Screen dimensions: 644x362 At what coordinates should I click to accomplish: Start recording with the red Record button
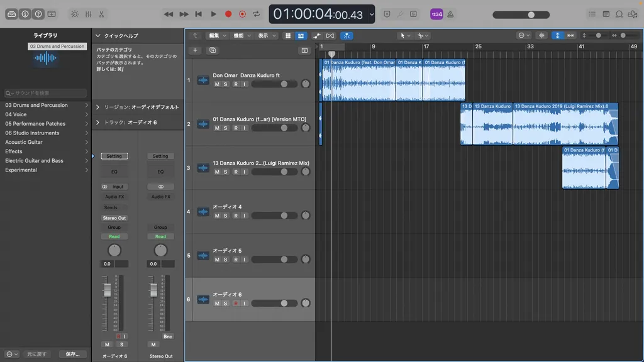(x=228, y=14)
